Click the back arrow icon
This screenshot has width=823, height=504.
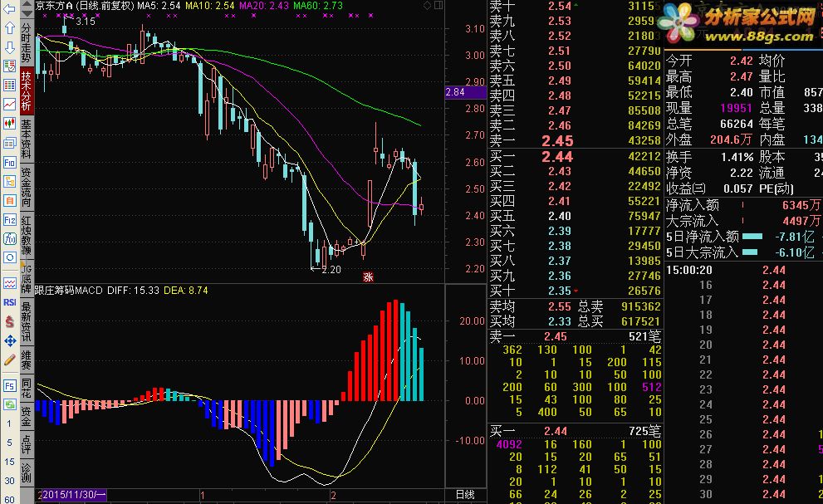pos(9,9)
